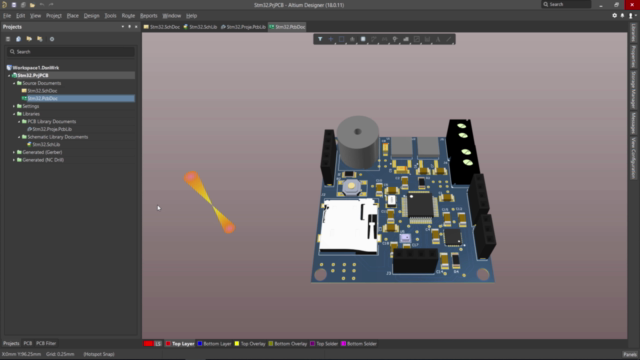Click first icon in Projects panel toolbar

pos(8,39)
